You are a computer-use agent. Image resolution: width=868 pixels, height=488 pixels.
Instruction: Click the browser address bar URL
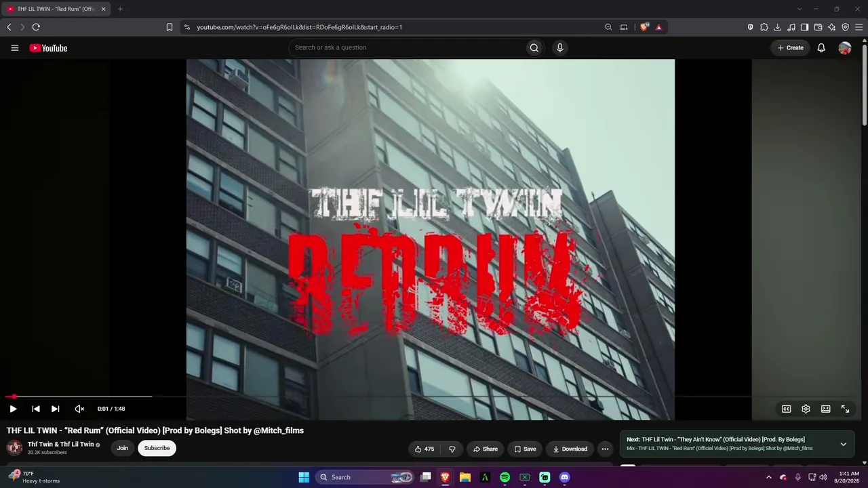click(299, 27)
